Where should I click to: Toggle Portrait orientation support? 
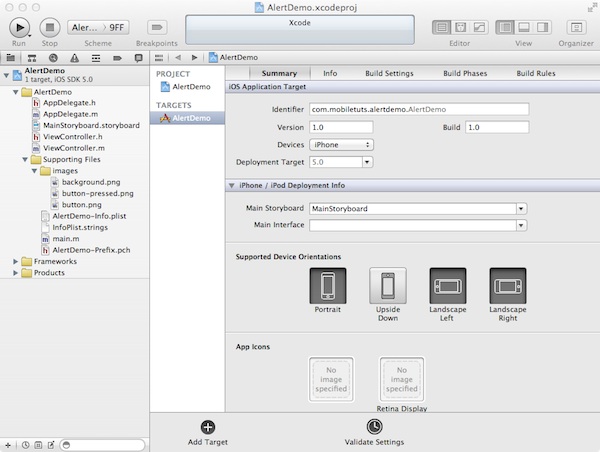point(328,286)
